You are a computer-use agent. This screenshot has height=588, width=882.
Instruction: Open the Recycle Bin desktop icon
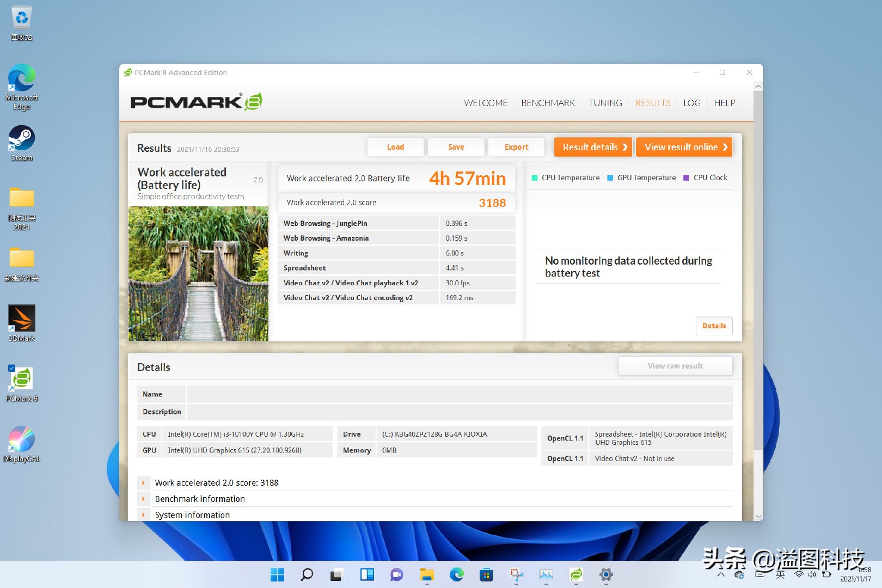tap(22, 23)
